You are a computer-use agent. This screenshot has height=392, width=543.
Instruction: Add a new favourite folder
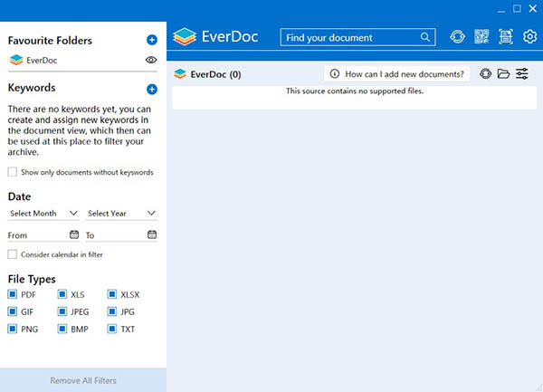[152, 40]
